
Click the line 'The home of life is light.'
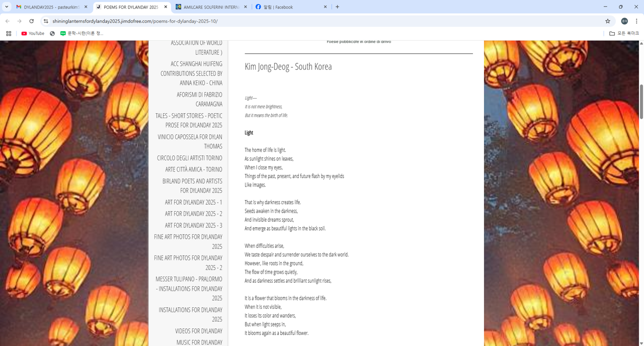pyautogui.click(x=265, y=150)
